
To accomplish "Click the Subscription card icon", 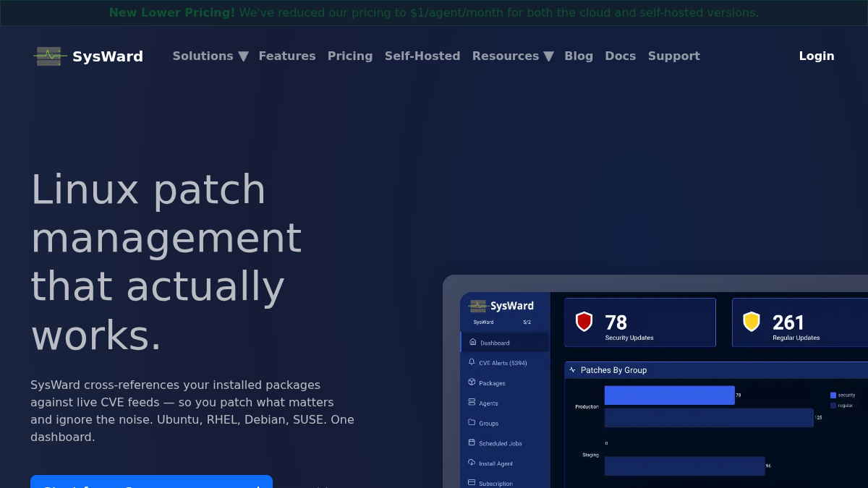I will [472, 482].
